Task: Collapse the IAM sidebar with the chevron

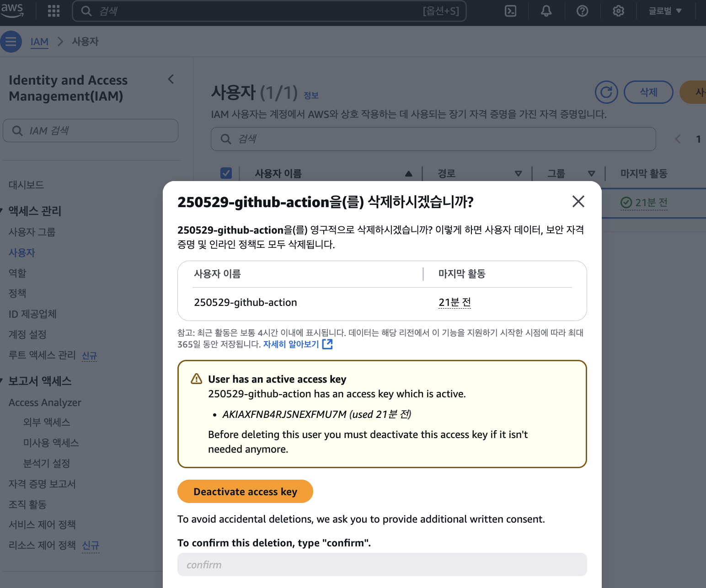Action: point(171,79)
